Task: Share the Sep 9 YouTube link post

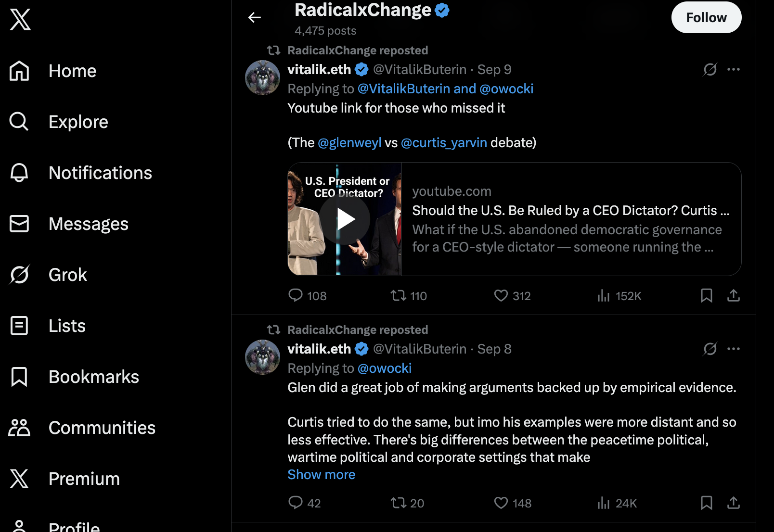Action: click(733, 295)
